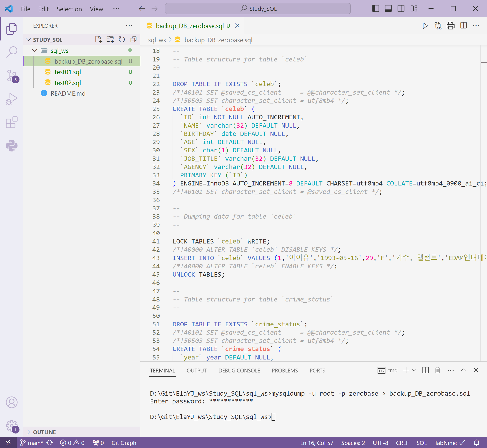Open the Source Control view

click(x=11, y=76)
